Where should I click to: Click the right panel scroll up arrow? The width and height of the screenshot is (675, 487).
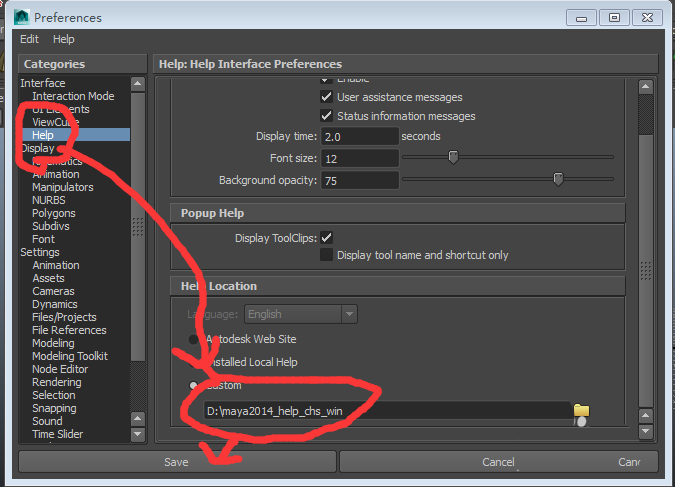click(646, 87)
